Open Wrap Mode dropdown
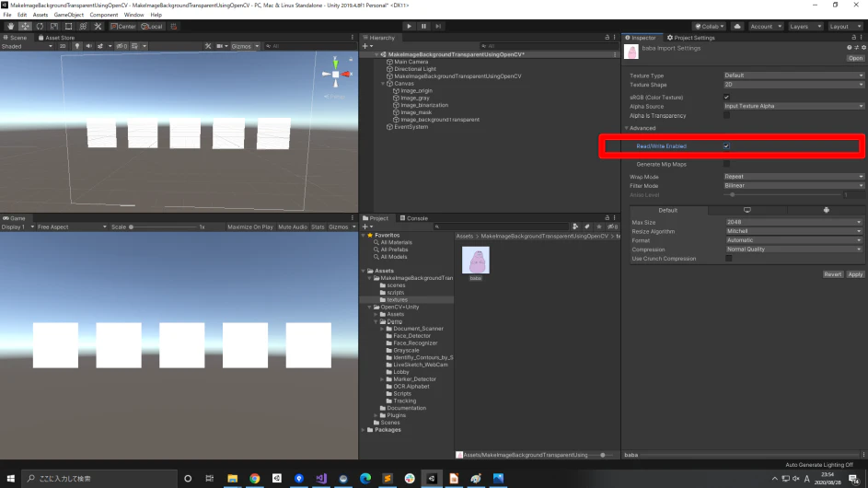Screen dimensions: 868x488 click(793, 177)
